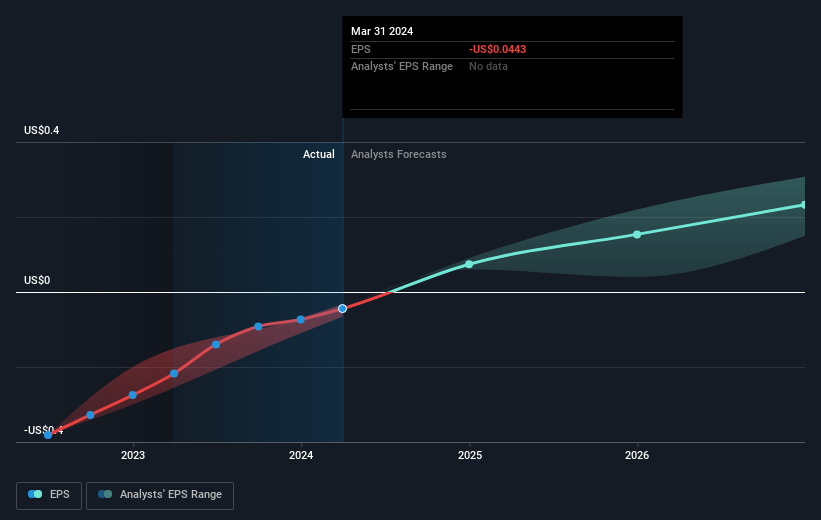
Task: Click the 2025 x-axis label
Action: coord(470,455)
